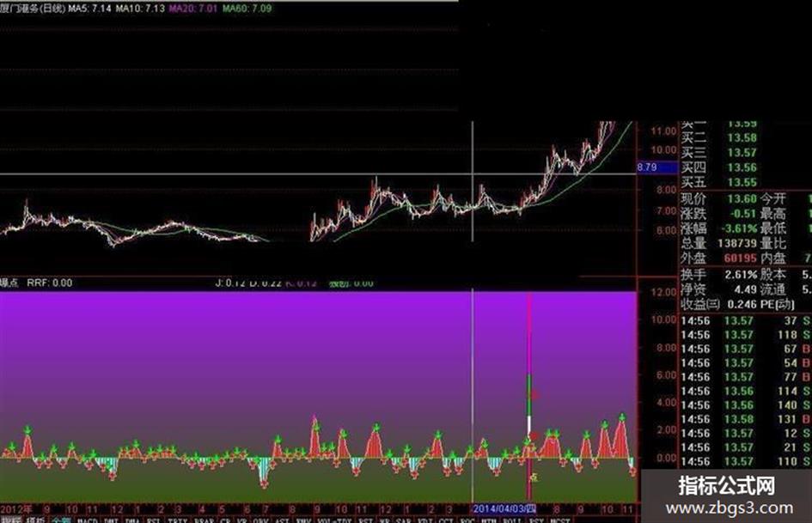Image resolution: width=812 pixels, height=523 pixels.
Task: Click the MA10: 7.13 legend value
Action: pyautogui.click(x=140, y=9)
